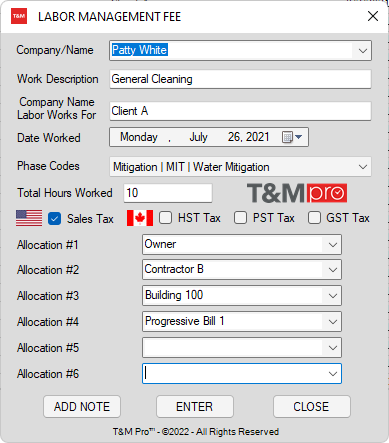Screen dimensions: 389x443
Task: Click the United States flag icon
Action: pyautogui.click(x=29, y=218)
